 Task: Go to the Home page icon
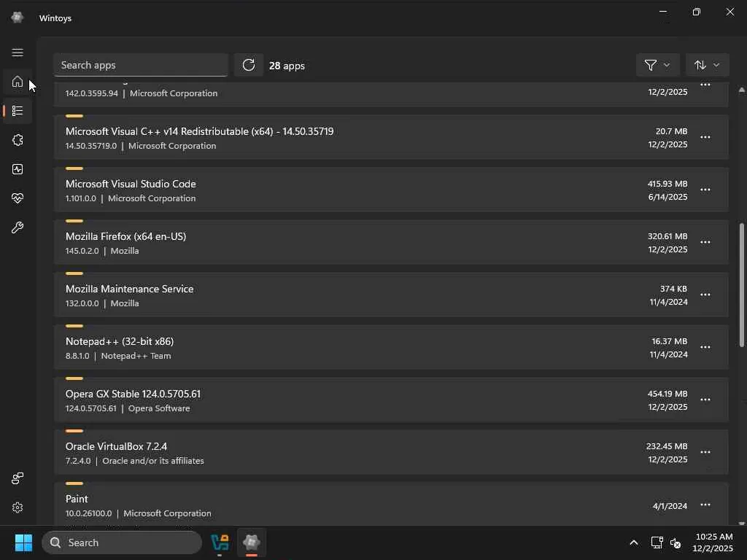(18, 82)
